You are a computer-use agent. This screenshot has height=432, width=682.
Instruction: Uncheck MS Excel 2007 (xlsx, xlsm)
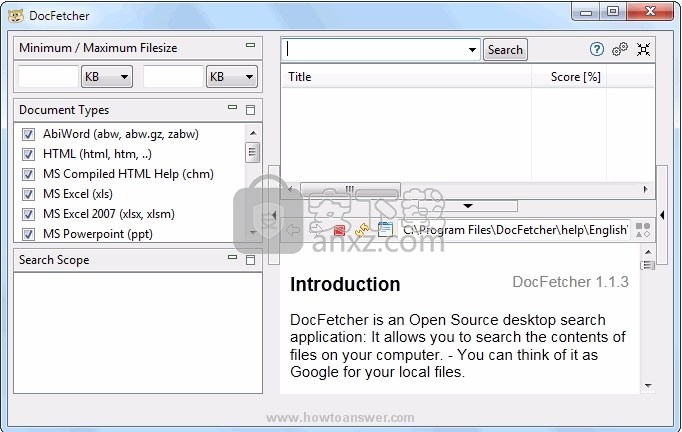pos(28,214)
